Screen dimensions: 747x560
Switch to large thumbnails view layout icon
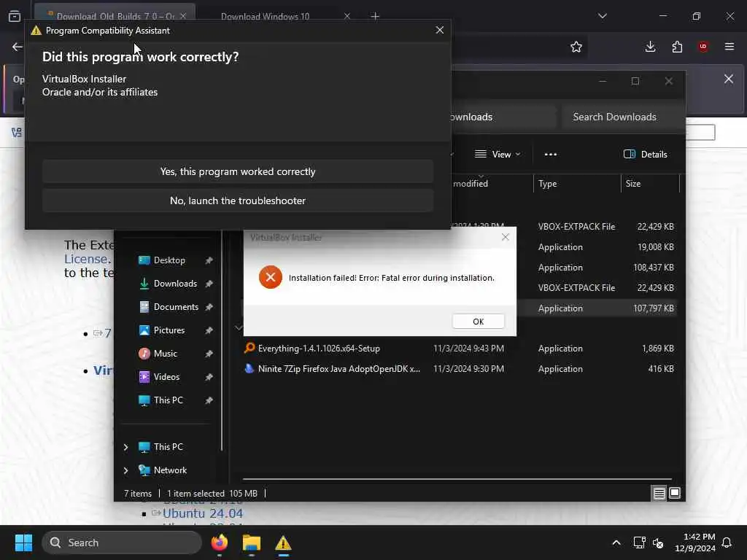(675, 494)
